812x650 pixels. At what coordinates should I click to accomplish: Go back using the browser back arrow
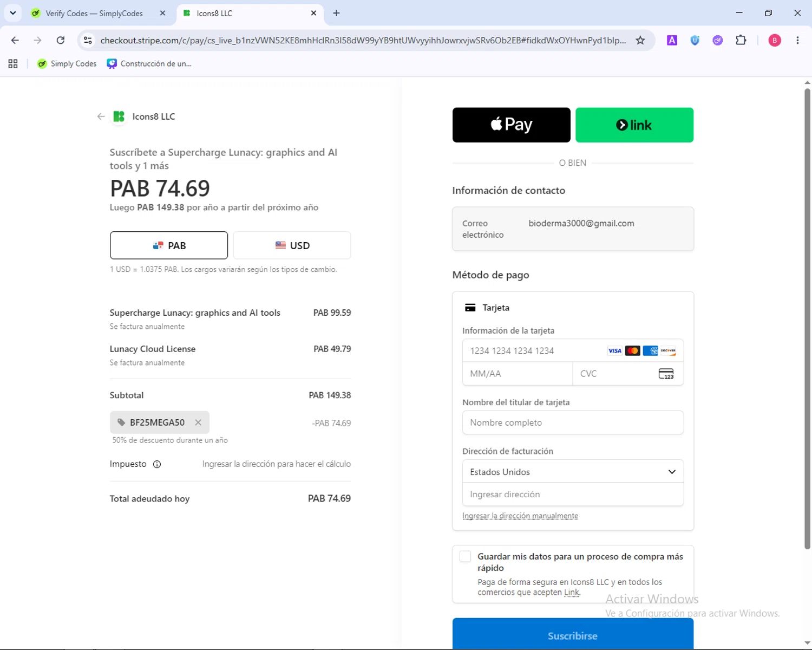click(x=15, y=40)
